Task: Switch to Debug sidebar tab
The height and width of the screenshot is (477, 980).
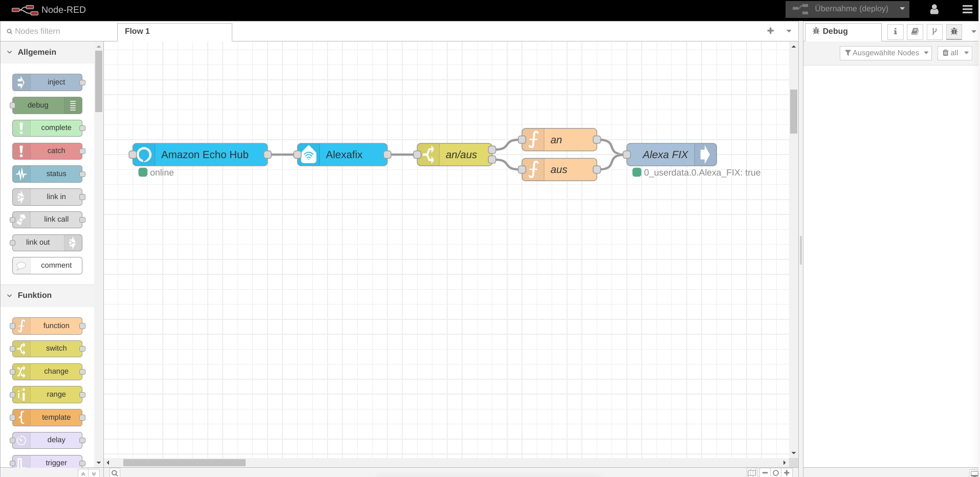Action: [843, 32]
